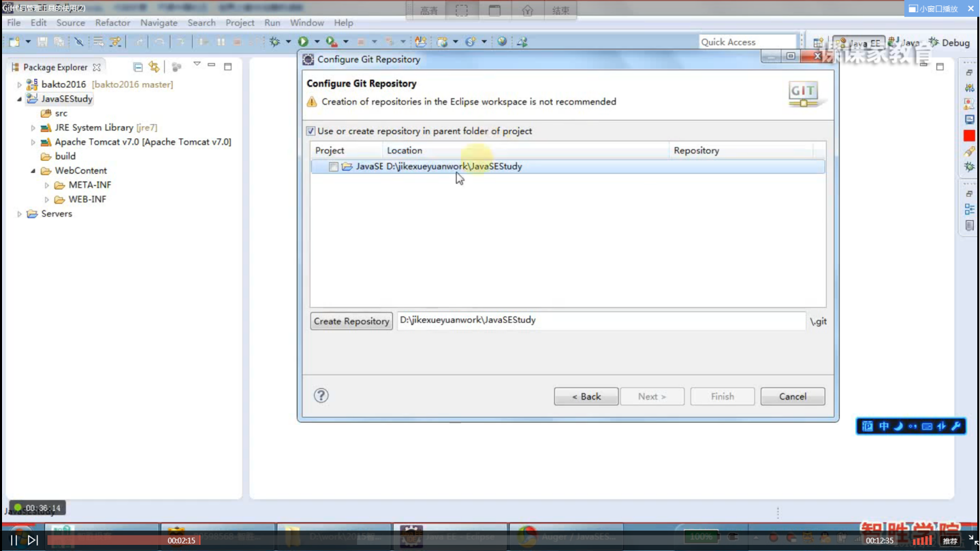This screenshot has width=980, height=551.
Task: Click the Create Repository button
Action: pos(351,321)
